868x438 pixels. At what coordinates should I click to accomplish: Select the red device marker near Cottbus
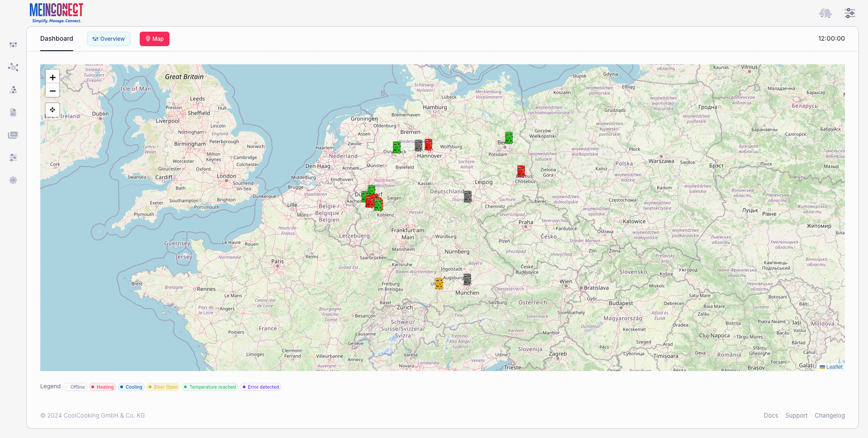click(x=521, y=171)
